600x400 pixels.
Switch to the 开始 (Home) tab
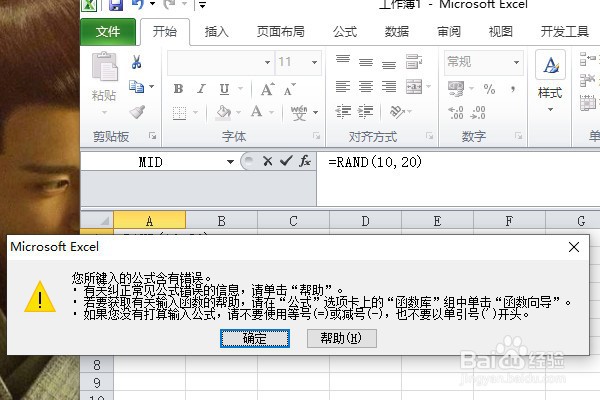point(165,31)
